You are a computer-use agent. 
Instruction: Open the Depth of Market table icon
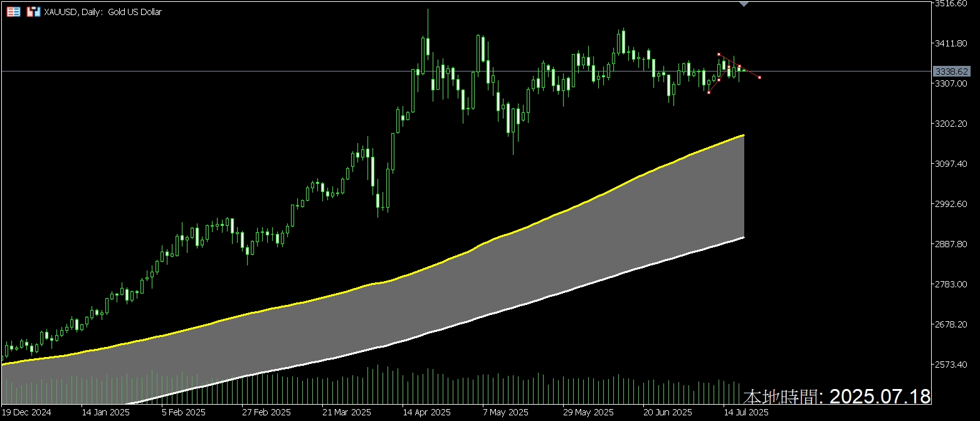[x=13, y=12]
